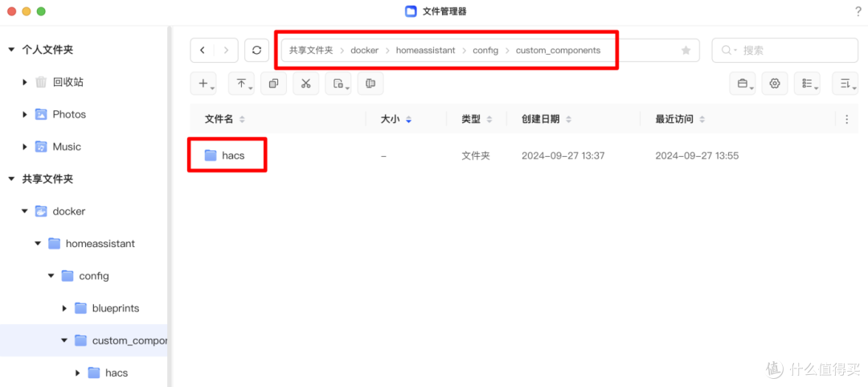The image size is (868, 387).
Task: Open the sort order dropdown
Action: point(845,84)
